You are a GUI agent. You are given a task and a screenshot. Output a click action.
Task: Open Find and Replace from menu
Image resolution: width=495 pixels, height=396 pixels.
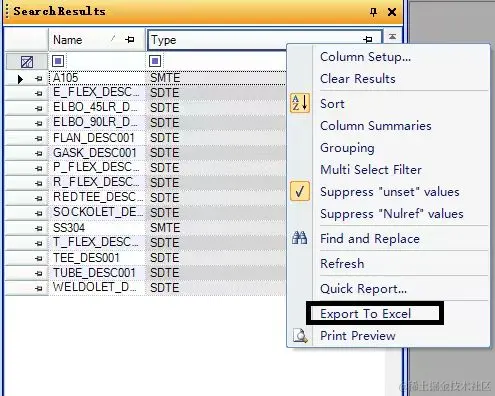point(370,239)
